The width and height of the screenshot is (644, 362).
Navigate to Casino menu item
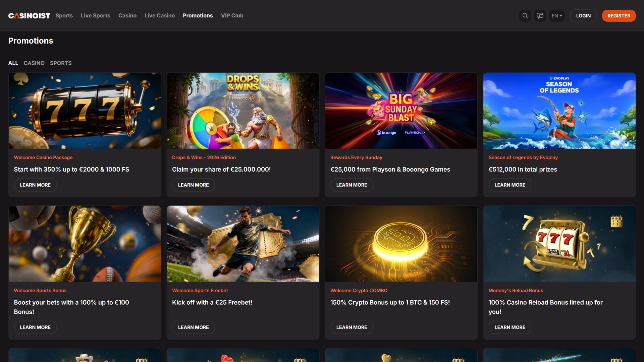pos(127,15)
